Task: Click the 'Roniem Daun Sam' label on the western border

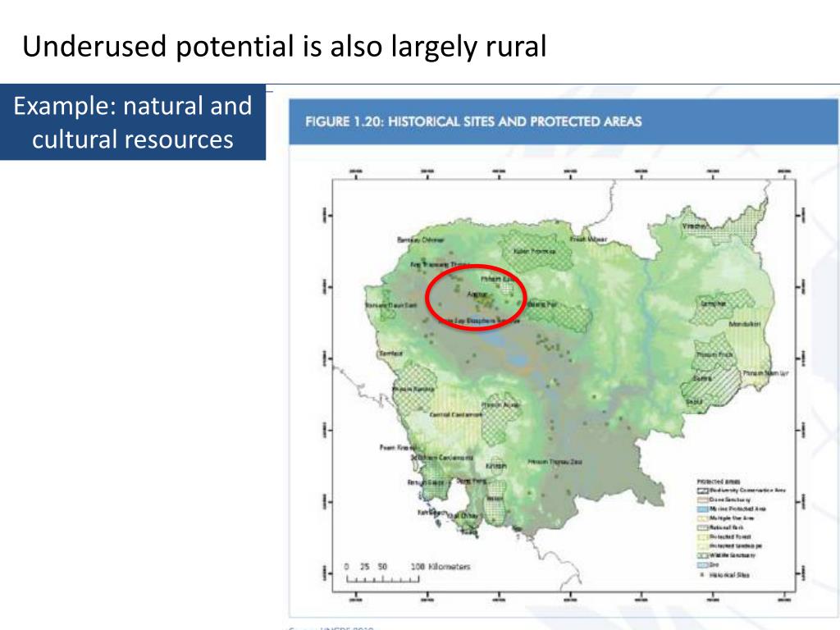Action: click(x=390, y=305)
